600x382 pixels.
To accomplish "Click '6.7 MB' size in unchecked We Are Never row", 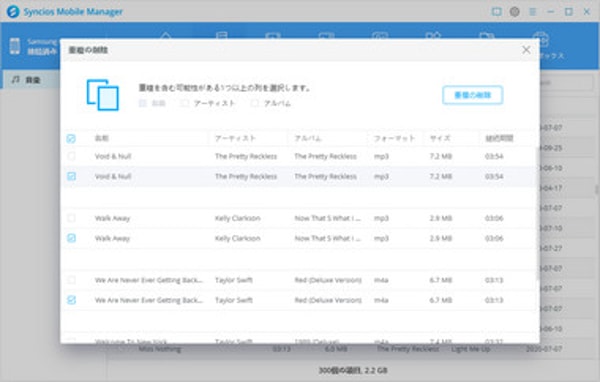I will [441, 280].
